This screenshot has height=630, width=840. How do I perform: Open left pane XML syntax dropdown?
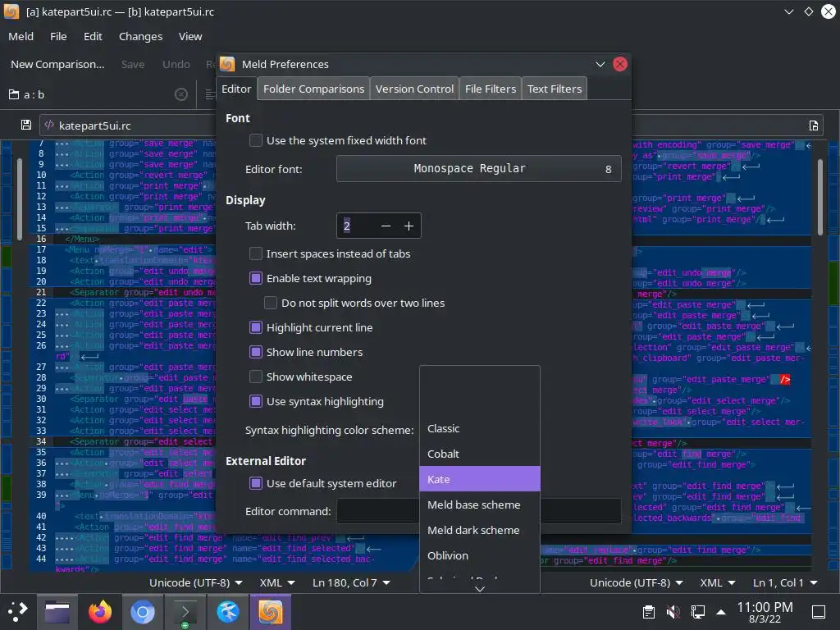point(277,582)
